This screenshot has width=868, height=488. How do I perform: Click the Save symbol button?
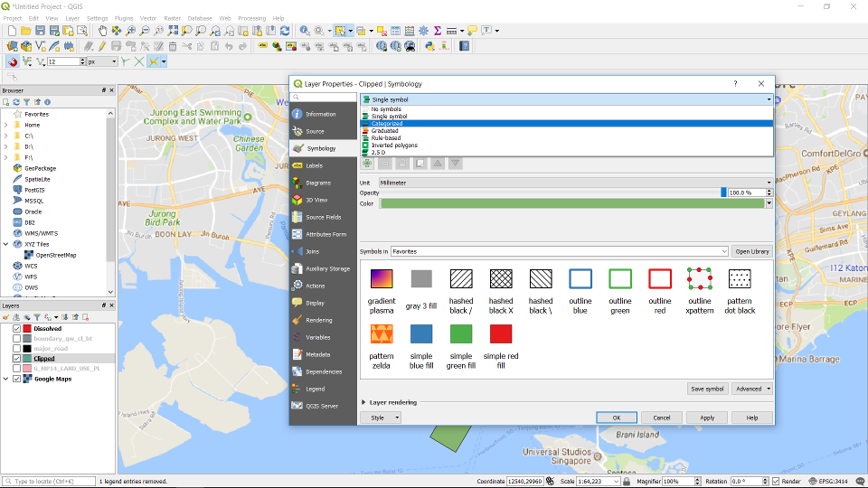(707, 389)
